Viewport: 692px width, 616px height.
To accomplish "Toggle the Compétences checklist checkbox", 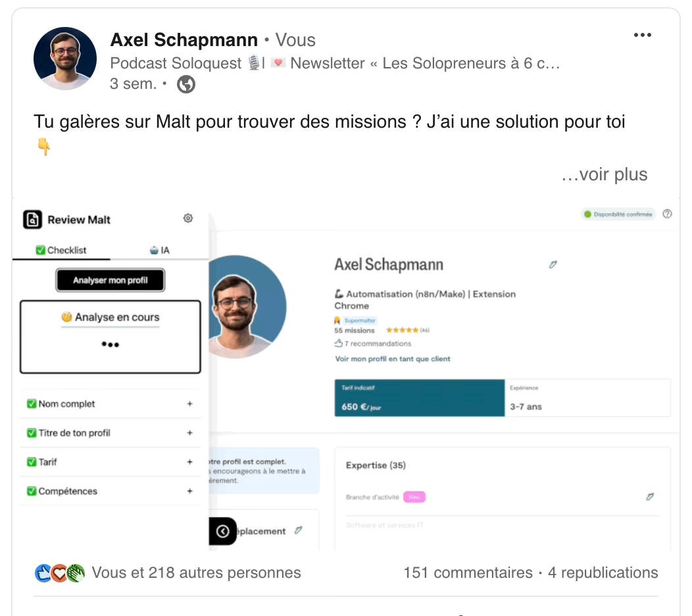I will [32, 491].
